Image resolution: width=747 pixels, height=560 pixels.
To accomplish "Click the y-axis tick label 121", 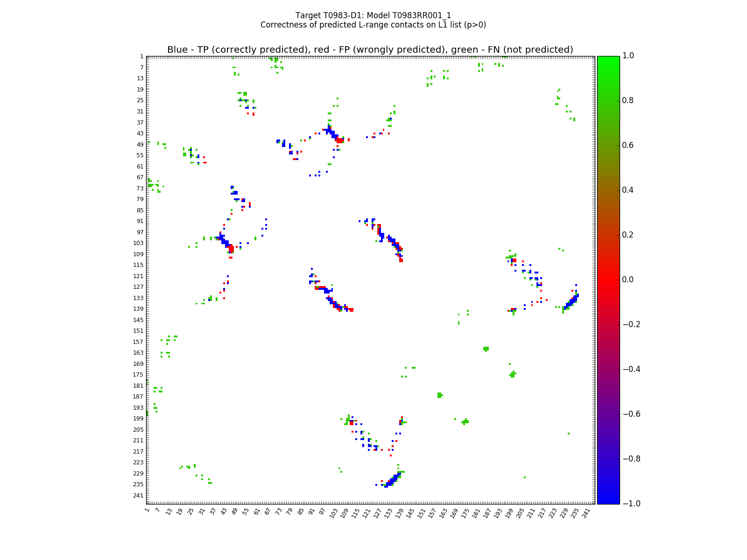I will coord(139,276).
